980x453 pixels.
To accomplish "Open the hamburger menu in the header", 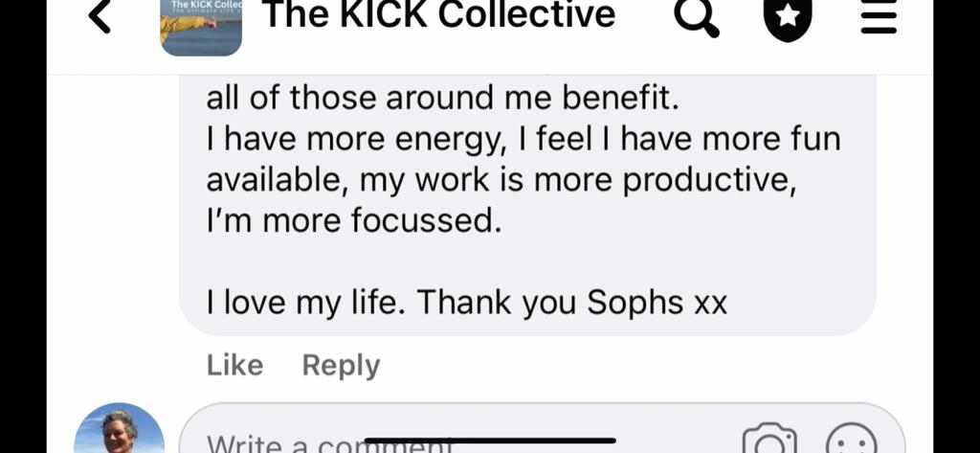I will [878, 16].
